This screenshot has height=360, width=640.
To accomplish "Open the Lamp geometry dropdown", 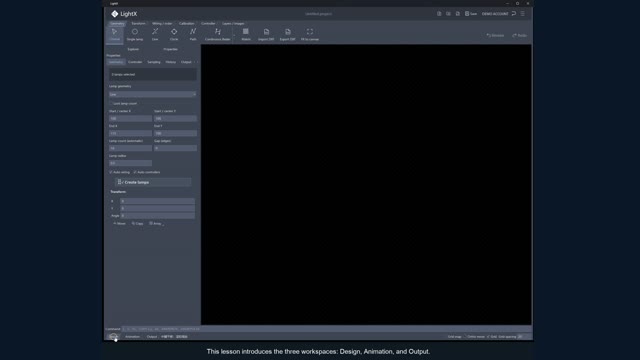I will tap(153, 94).
